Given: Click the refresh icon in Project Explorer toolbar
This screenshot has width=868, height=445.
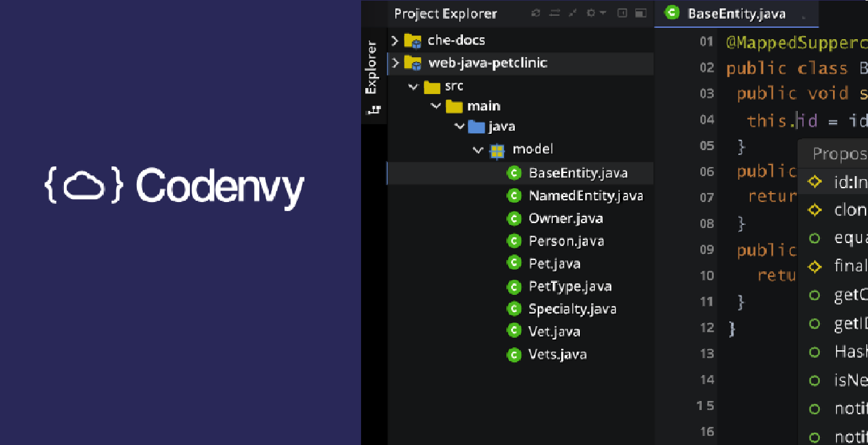Looking at the screenshot, I should click(x=535, y=13).
